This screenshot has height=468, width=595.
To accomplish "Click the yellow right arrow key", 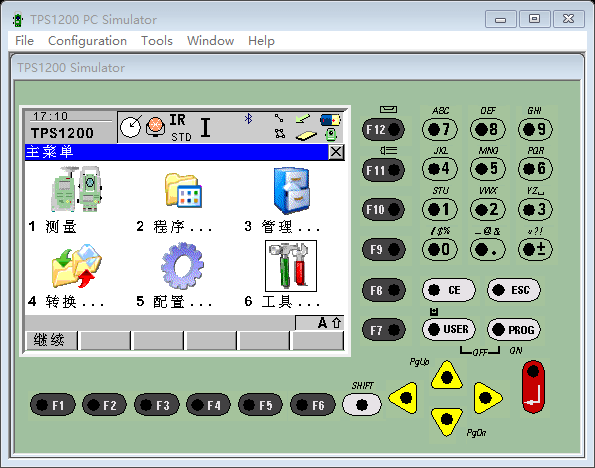I will pos(487,398).
